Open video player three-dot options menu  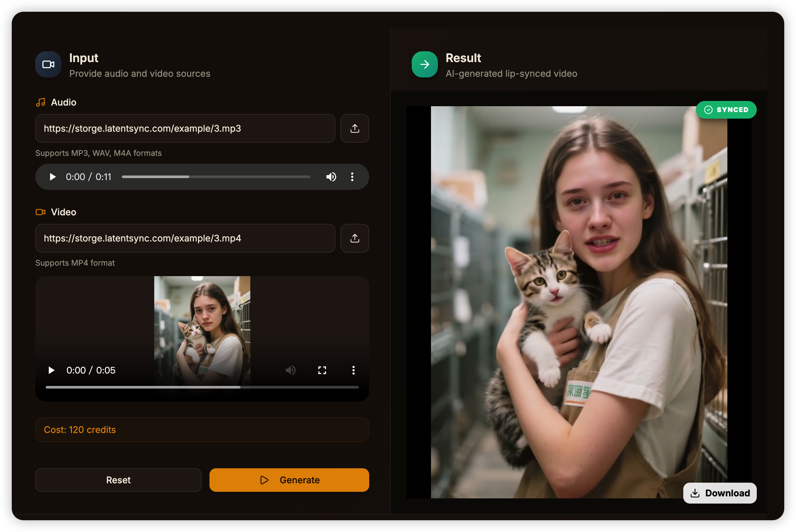click(353, 370)
